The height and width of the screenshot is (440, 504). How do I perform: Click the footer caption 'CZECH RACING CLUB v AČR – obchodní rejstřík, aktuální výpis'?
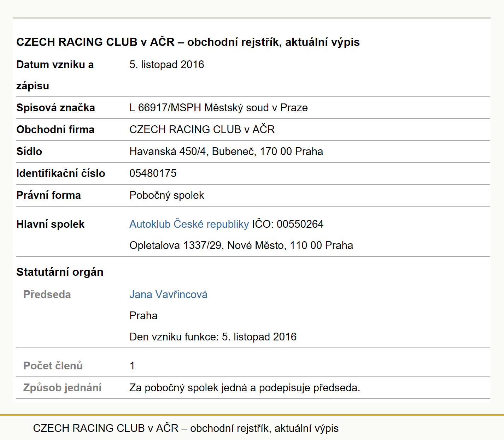pyautogui.click(x=186, y=428)
